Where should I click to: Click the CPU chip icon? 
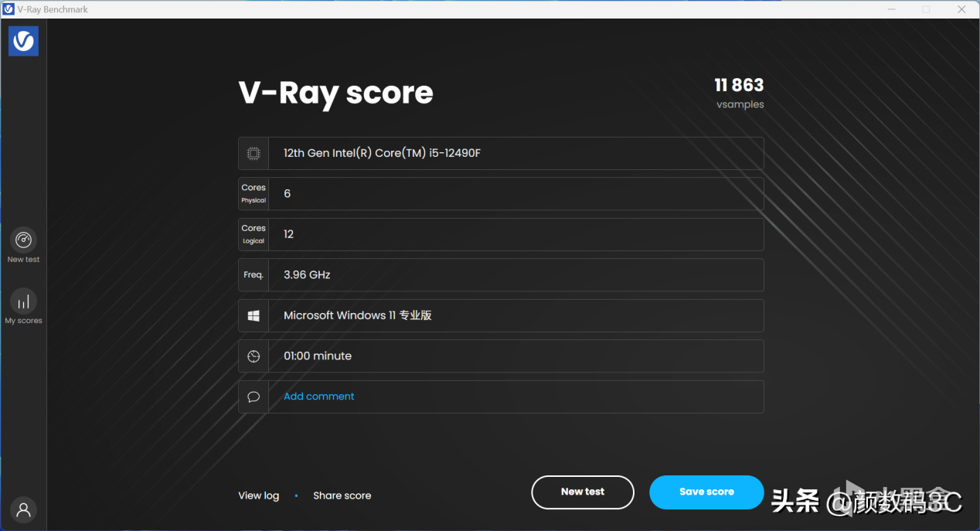254,153
